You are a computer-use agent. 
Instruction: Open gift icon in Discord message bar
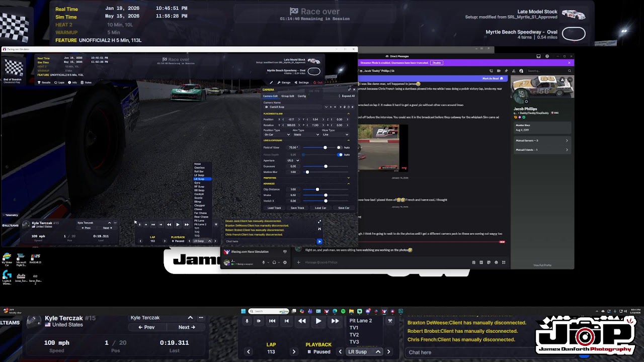point(473,262)
